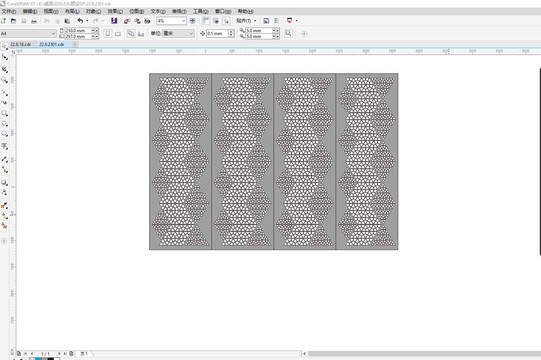Open the 位图 (Bitmaps) menu
Viewport: 541px width, 360px height.
137,11
